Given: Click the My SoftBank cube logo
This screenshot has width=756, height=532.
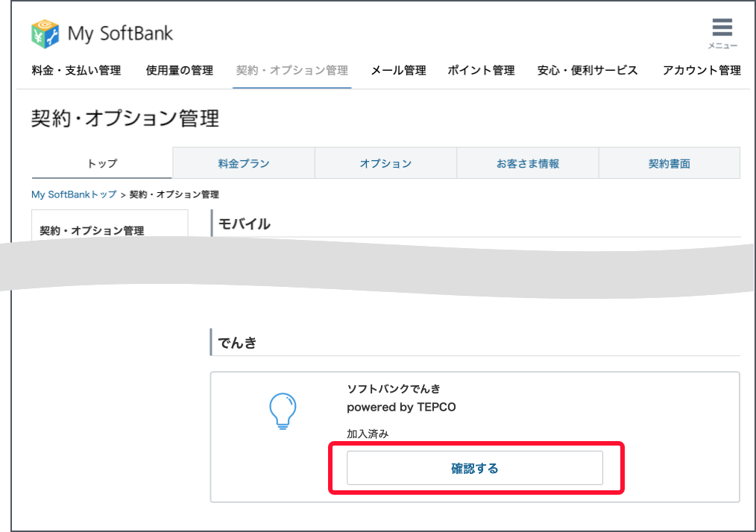Looking at the screenshot, I should coord(45,34).
